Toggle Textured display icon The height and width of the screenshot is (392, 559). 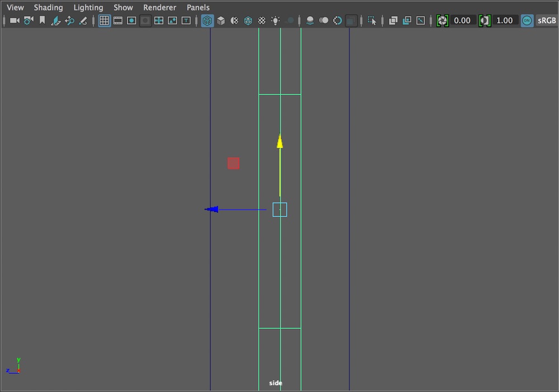coord(262,21)
